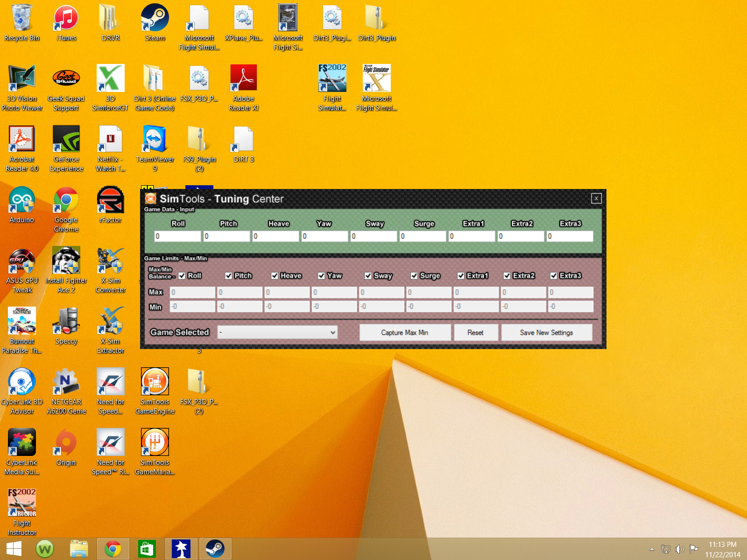The height and width of the screenshot is (560, 747).
Task: Toggle the Yaw balance checkbox
Action: click(x=321, y=276)
